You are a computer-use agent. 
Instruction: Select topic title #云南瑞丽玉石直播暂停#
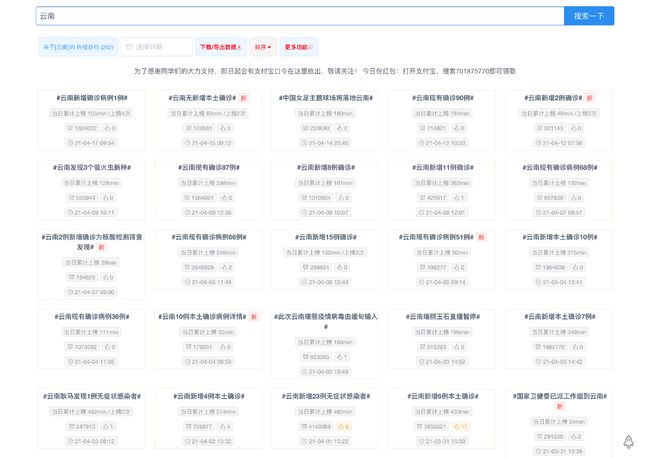click(443, 317)
